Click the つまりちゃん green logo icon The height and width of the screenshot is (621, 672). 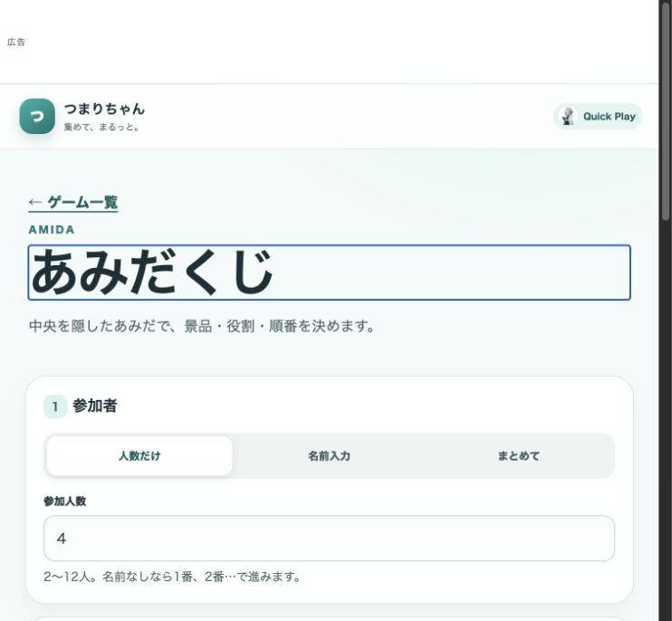click(37, 117)
